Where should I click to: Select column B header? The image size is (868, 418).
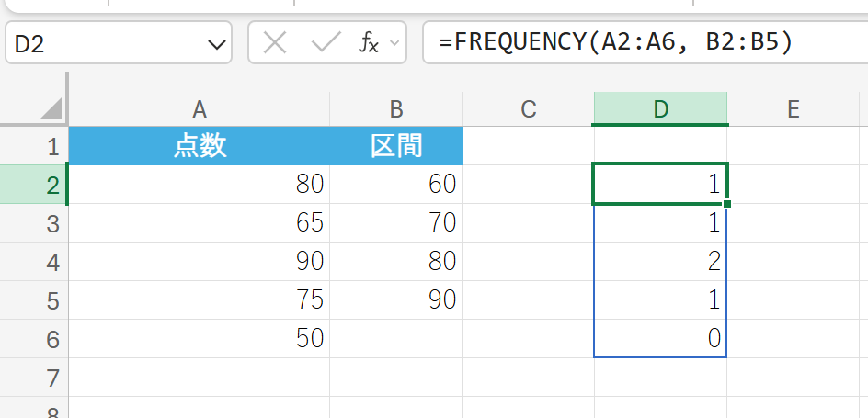396,109
